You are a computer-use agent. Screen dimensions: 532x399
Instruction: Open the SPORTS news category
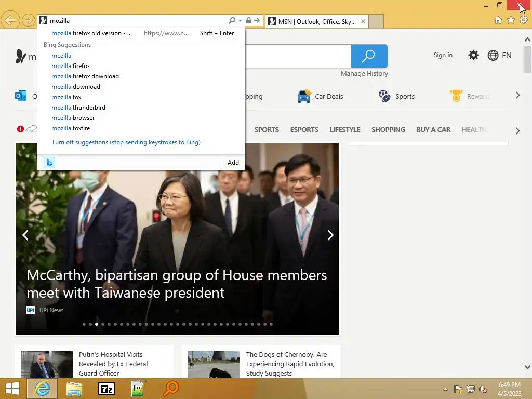coord(267,129)
